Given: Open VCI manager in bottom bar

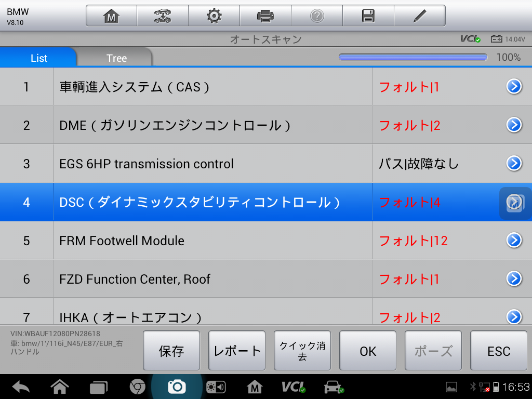Looking at the screenshot, I should (294, 387).
